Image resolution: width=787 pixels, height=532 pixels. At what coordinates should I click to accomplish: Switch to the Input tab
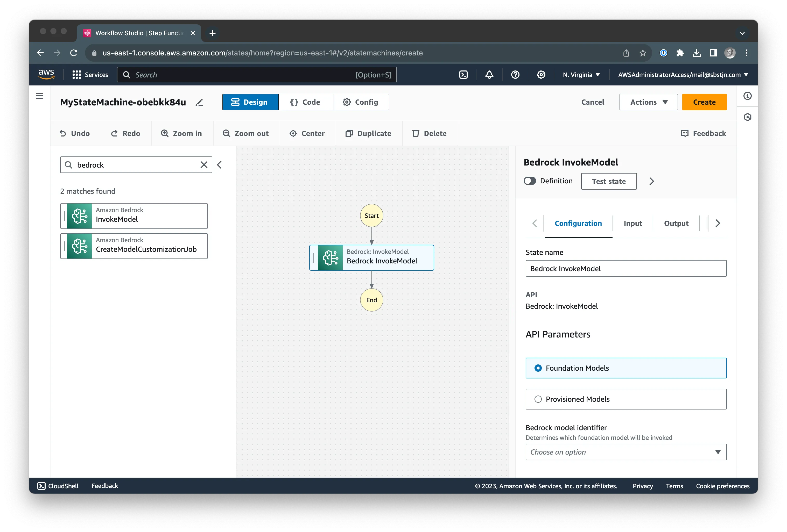(x=633, y=223)
